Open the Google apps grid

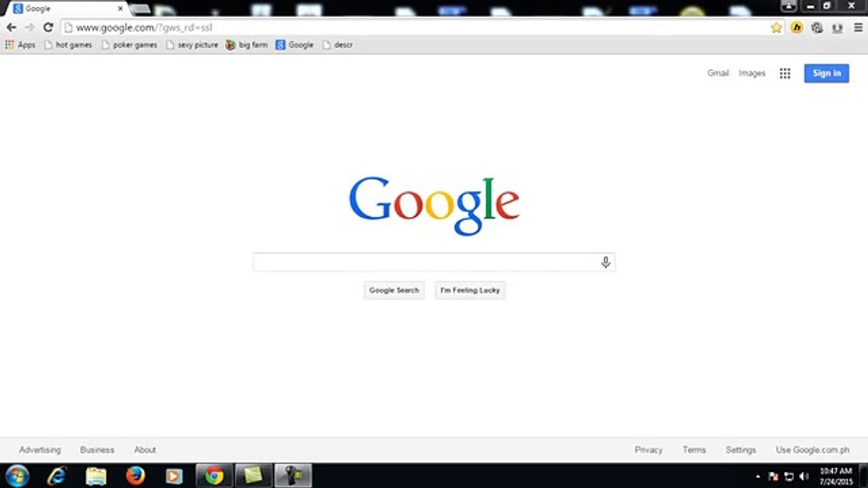tap(785, 73)
